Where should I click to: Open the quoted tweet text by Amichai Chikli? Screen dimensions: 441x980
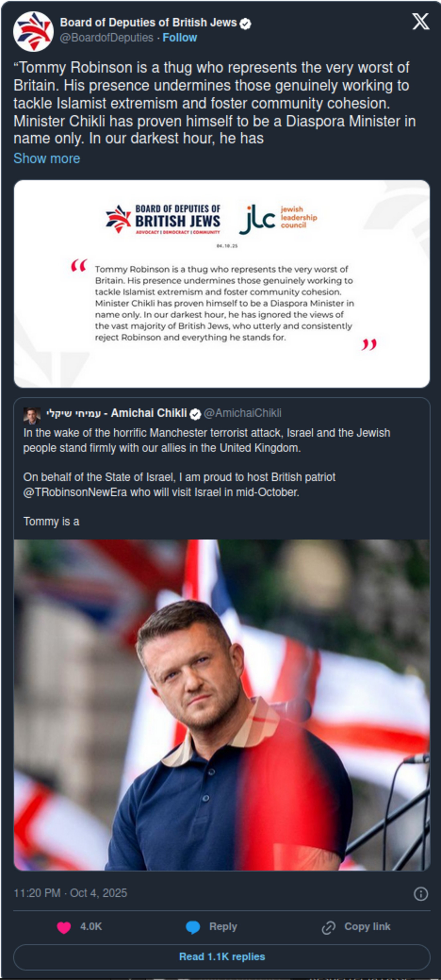click(206, 462)
